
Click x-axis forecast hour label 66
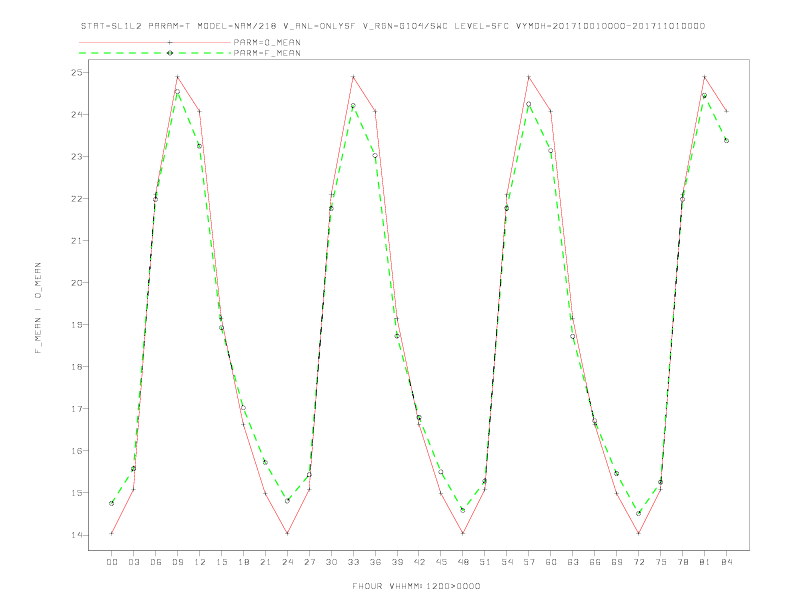595,562
